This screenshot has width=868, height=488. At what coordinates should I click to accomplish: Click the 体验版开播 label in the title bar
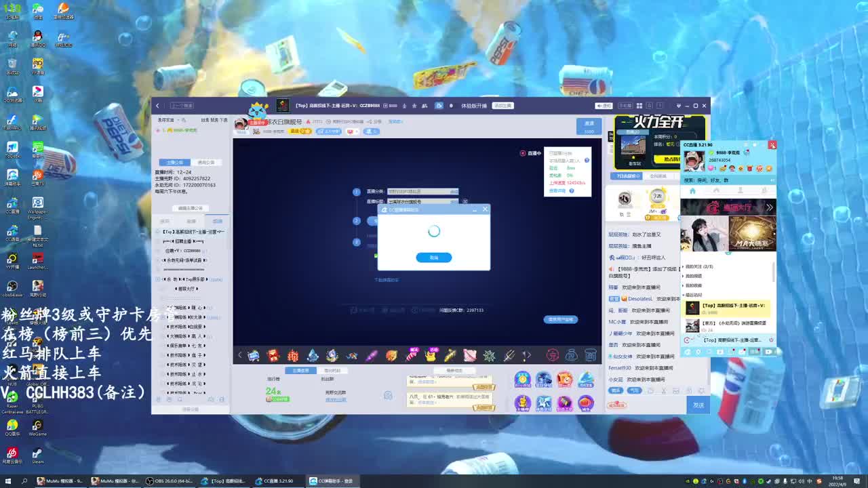point(474,106)
